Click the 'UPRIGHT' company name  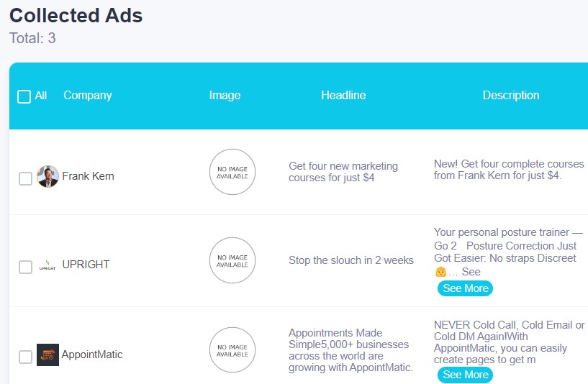86,265
